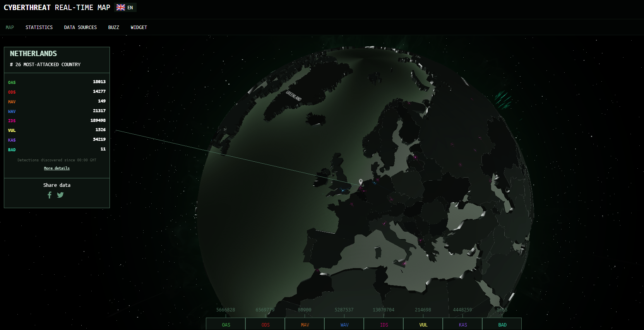
Task: Click the VUL row value 1526
Action: (x=101, y=130)
